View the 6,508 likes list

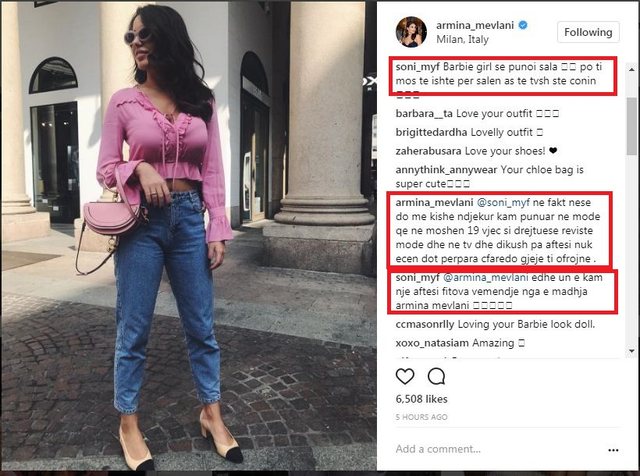pos(421,399)
